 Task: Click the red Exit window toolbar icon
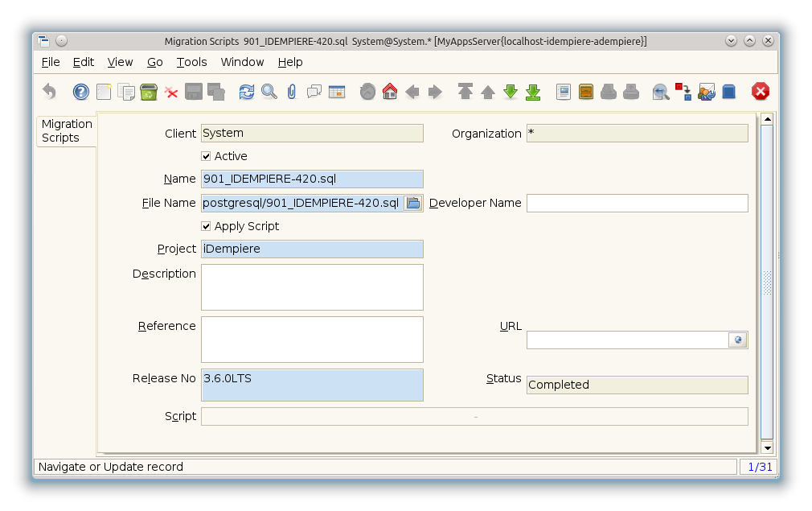(760, 92)
